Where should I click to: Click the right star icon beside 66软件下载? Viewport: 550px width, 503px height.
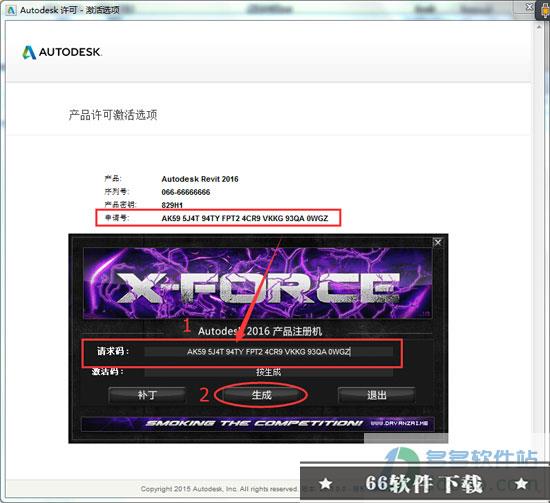[x=521, y=484]
